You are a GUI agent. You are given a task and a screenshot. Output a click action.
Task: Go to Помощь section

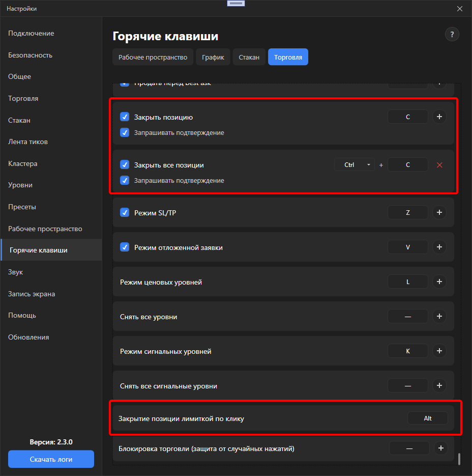pos(51,316)
